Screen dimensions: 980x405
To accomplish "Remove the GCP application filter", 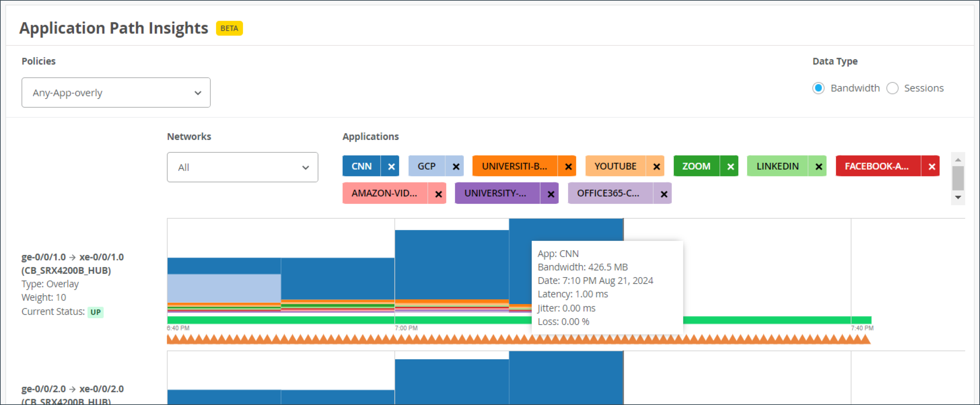I will coord(455,166).
